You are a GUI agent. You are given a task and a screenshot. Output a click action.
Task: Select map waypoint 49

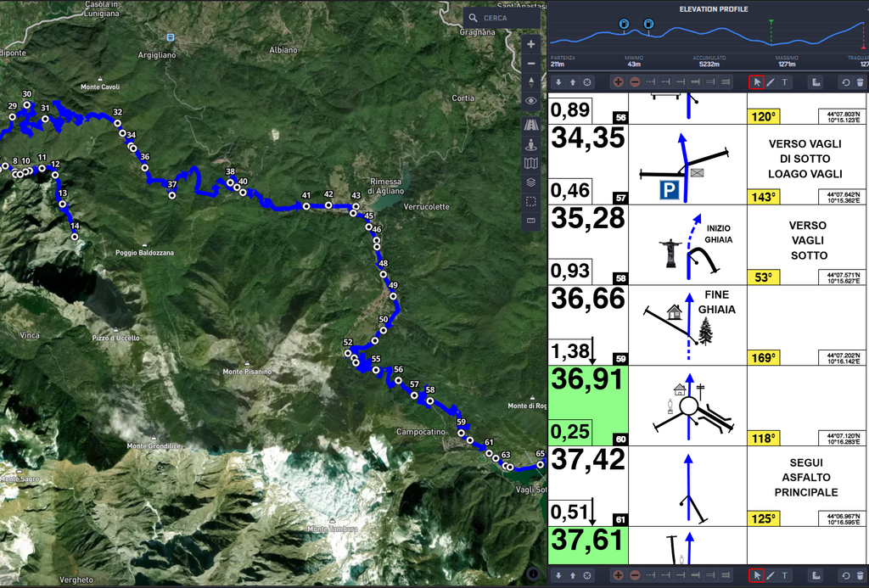pyautogui.click(x=393, y=296)
